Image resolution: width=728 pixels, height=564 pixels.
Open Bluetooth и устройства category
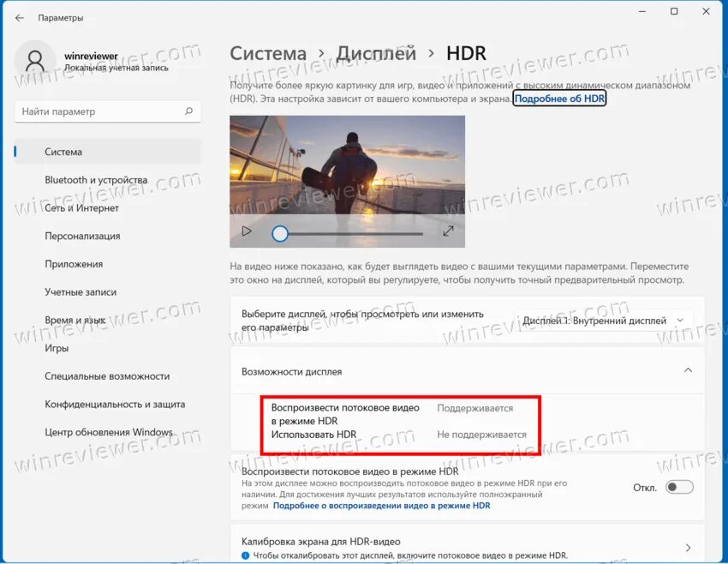[x=108, y=180]
